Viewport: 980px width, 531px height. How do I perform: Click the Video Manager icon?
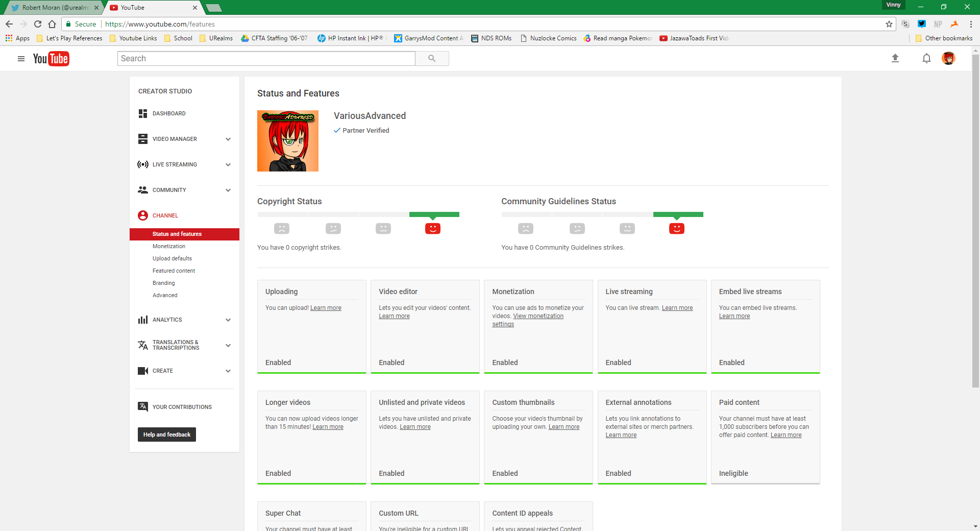pyautogui.click(x=143, y=139)
